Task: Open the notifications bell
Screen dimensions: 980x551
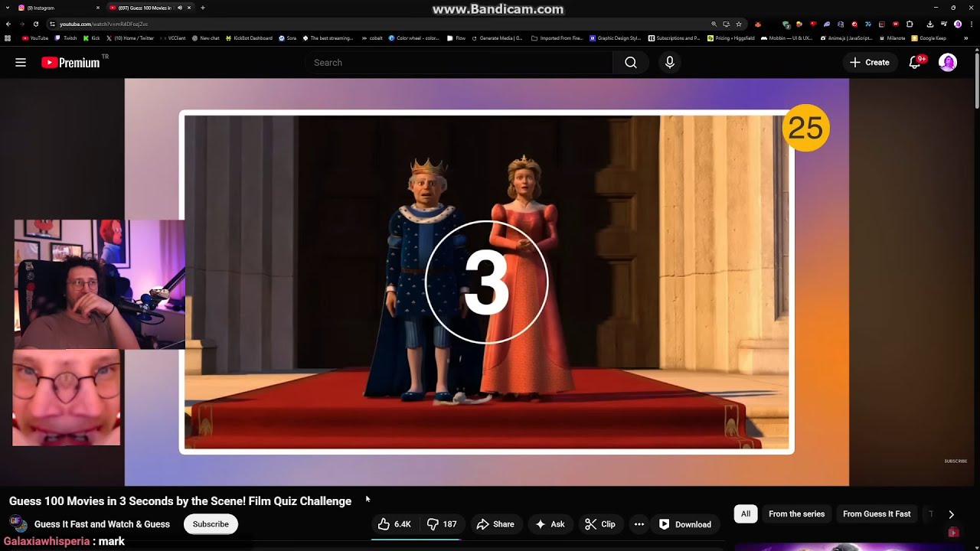Action: point(915,63)
